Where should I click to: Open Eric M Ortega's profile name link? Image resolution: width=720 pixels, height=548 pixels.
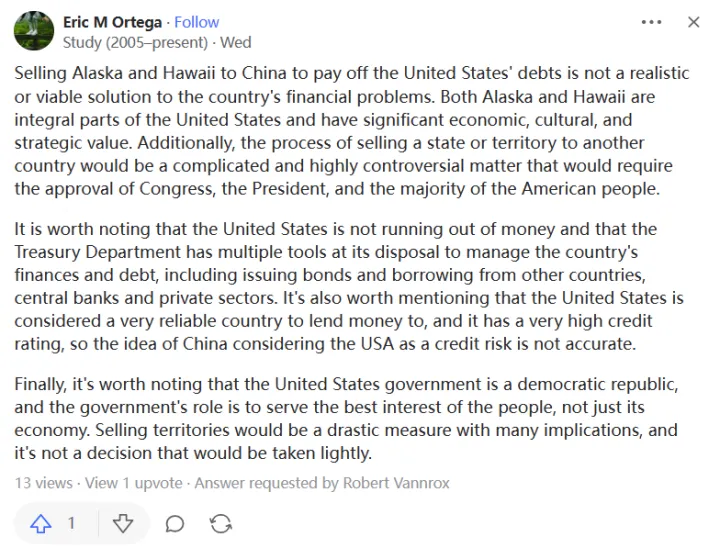tap(112, 21)
